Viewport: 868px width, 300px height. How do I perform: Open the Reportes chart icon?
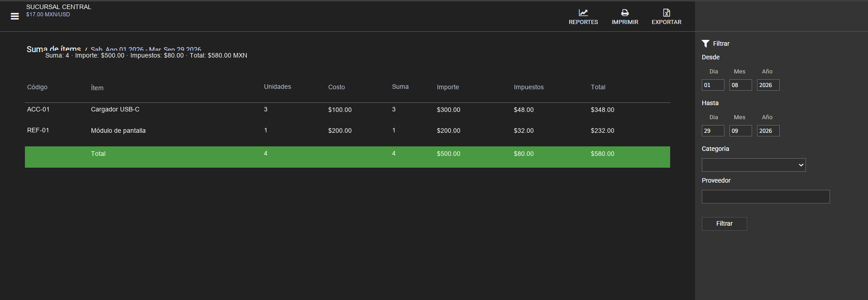pos(583,13)
